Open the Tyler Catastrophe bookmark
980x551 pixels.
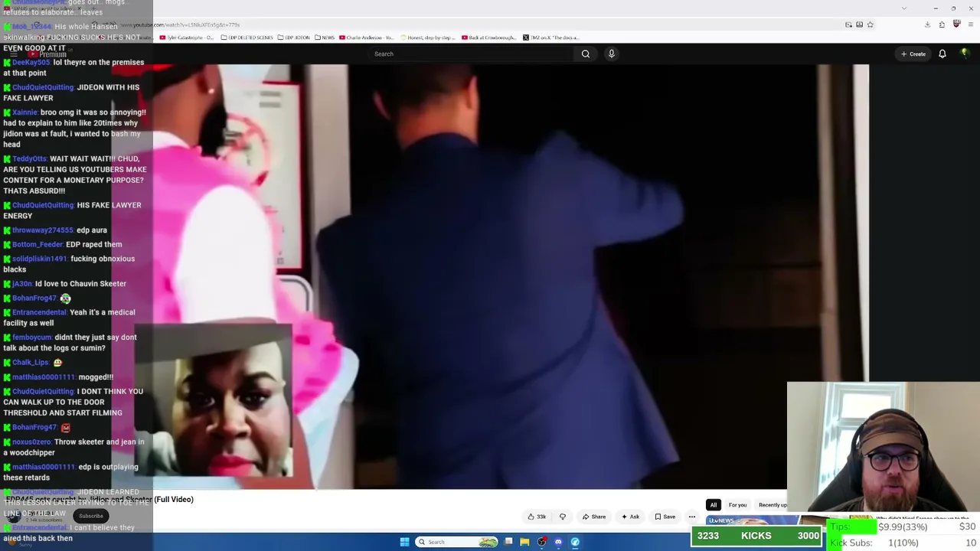point(187,37)
